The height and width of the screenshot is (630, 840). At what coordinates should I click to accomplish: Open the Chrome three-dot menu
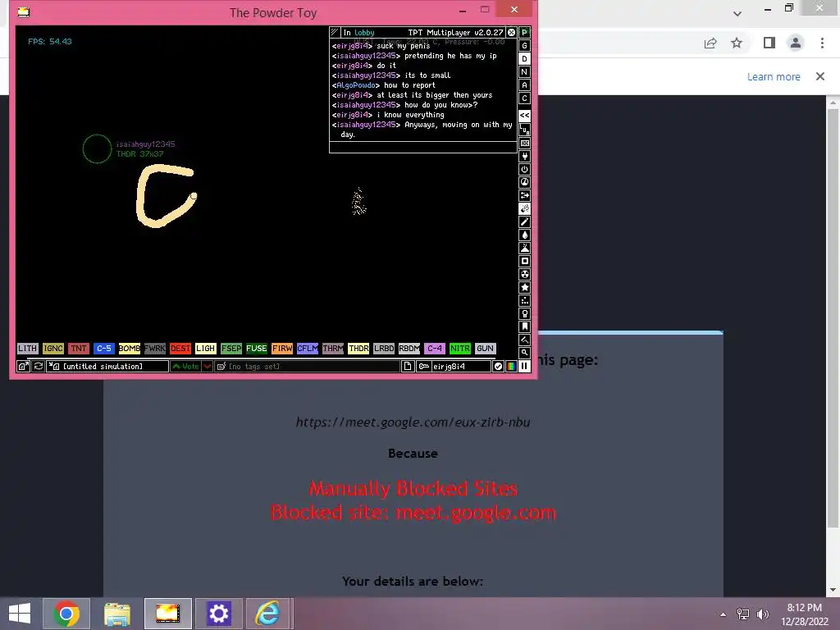[822, 43]
